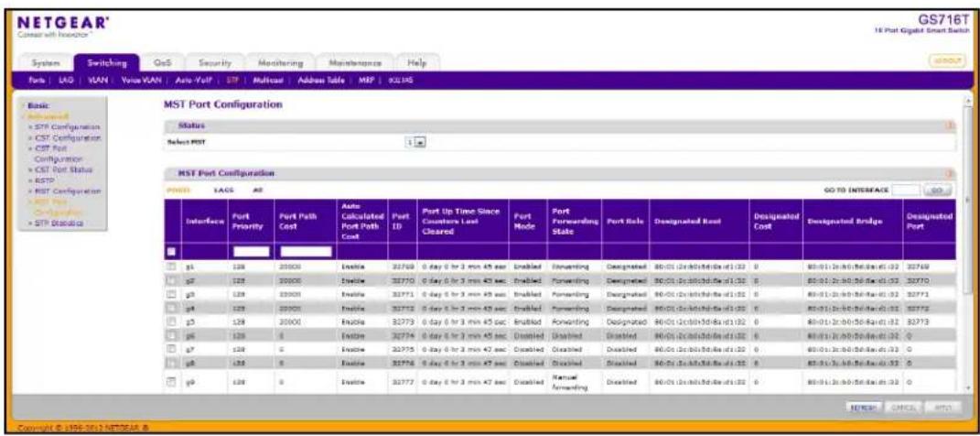Check the box for interface g1

172,267
